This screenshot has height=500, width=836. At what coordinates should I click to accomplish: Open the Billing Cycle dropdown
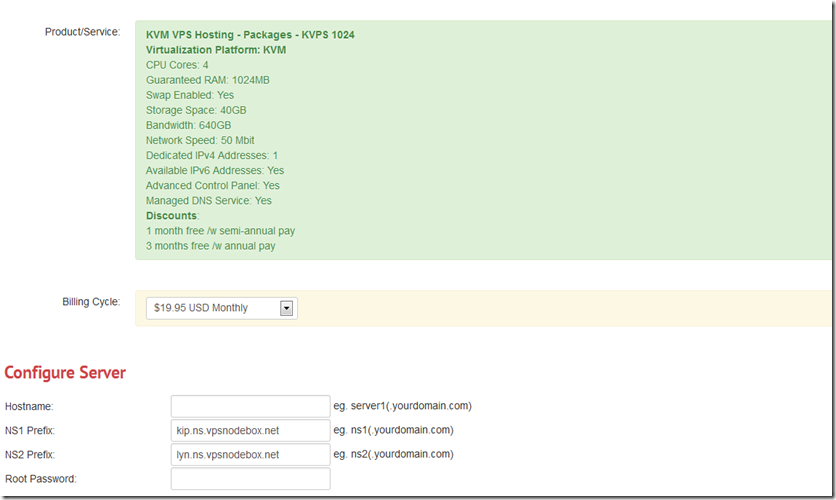pyautogui.click(x=222, y=308)
